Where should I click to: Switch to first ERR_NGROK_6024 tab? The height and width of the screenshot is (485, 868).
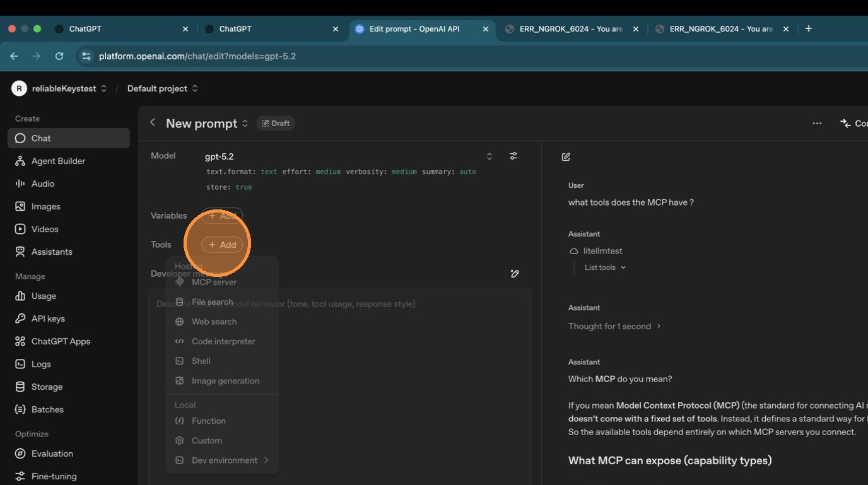pyautogui.click(x=572, y=29)
